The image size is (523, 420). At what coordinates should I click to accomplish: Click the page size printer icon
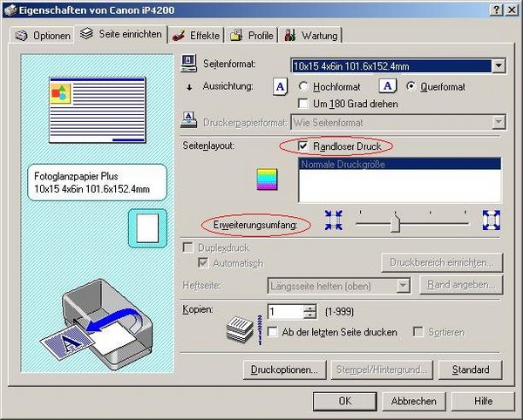click(189, 65)
